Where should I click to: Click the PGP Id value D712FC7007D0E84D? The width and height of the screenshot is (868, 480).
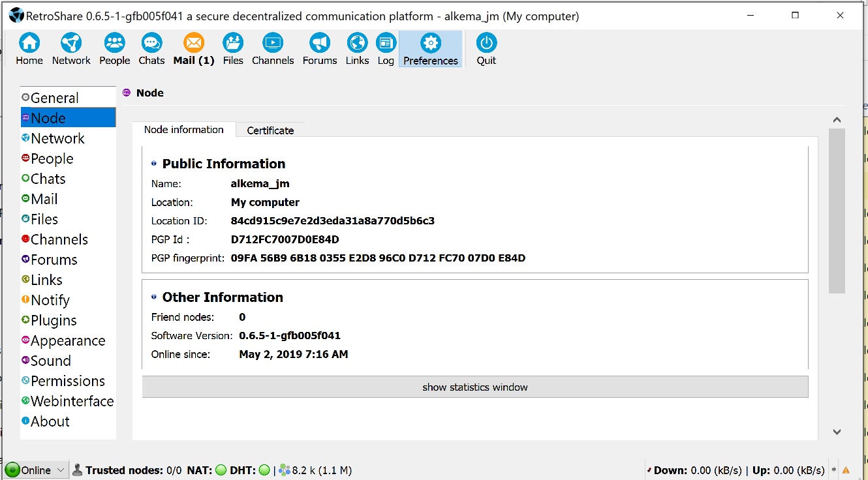tap(285, 239)
